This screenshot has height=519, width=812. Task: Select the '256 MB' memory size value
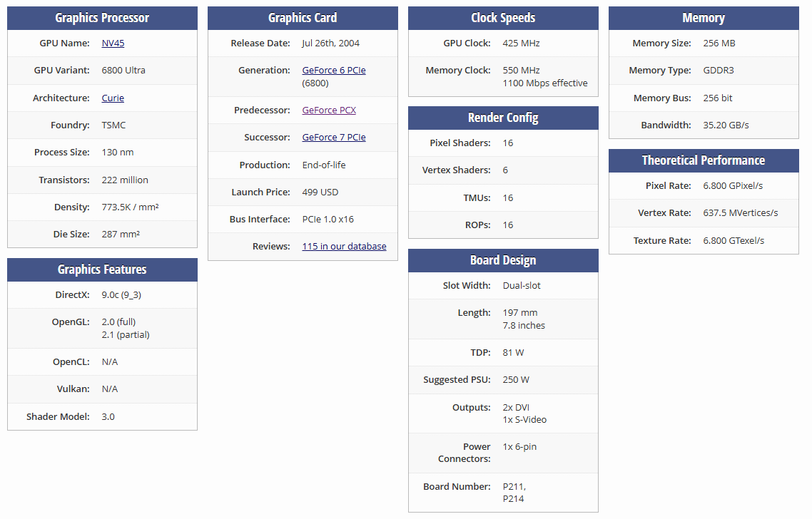point(719,43)
